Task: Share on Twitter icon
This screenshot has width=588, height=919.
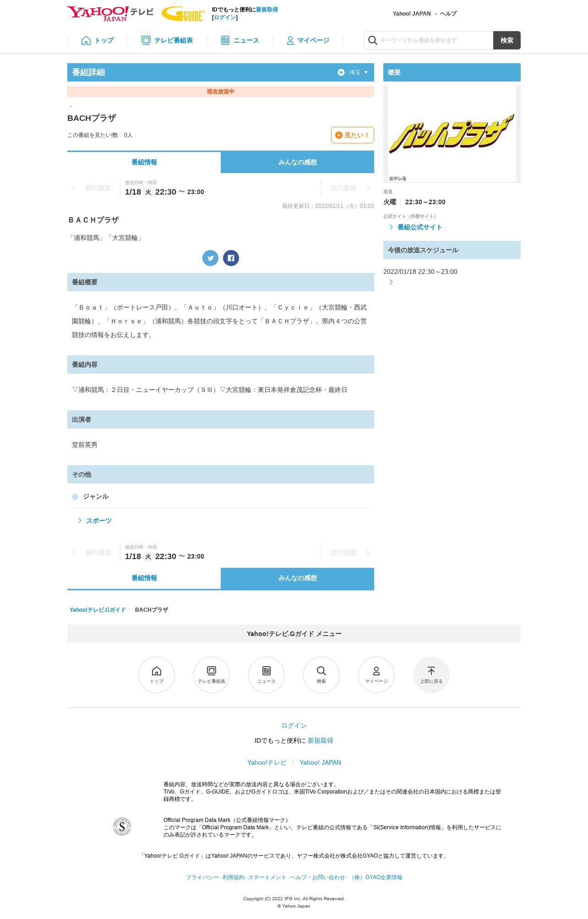Action: pos(211,258)
